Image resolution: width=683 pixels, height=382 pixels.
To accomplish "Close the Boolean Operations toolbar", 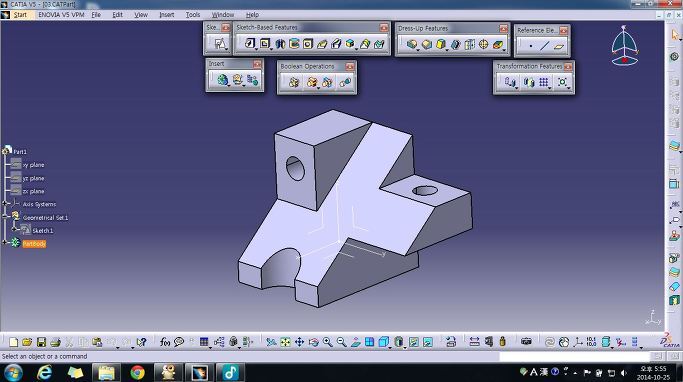I will click(x=350, y=66).
